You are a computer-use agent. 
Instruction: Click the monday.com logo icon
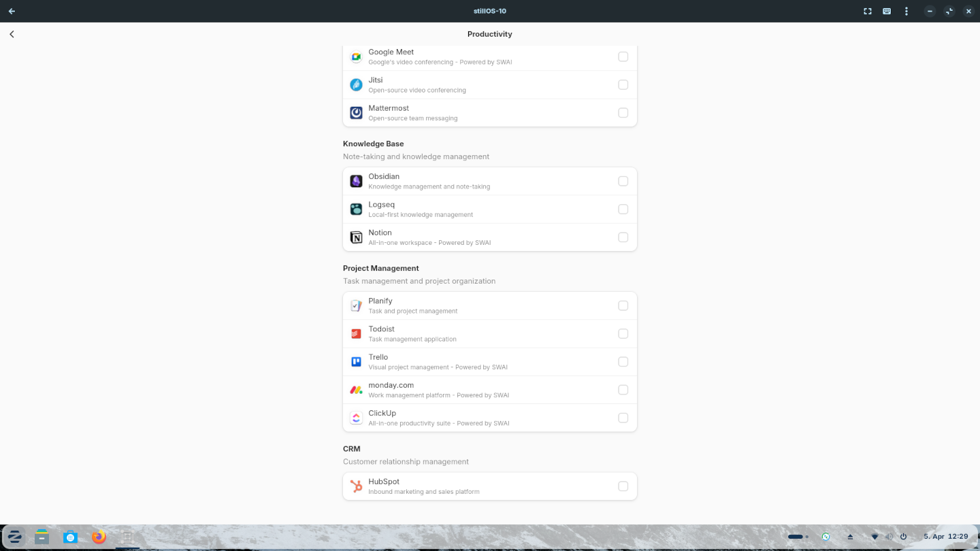tap(356, 390)
